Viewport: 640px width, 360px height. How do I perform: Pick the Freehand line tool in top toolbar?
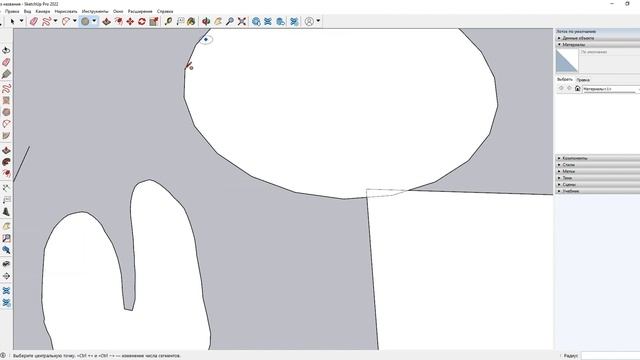point(46,21)
